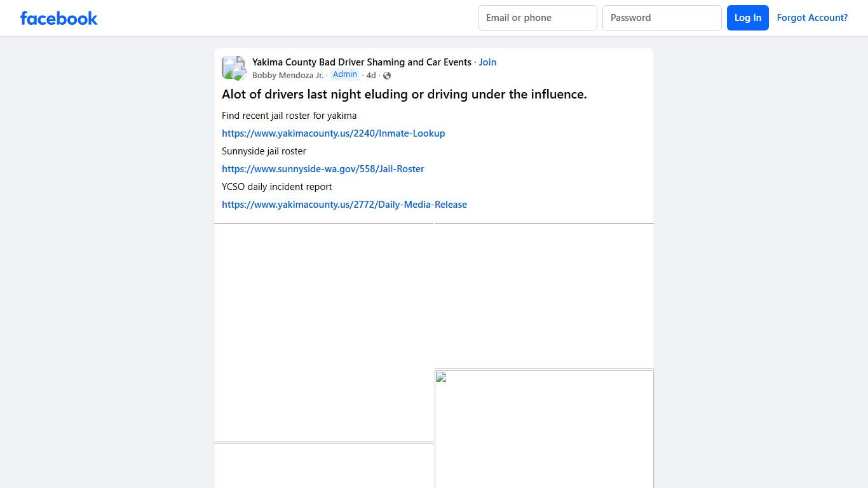Image resolution: width=868 pixels, height=488 pixels.
Task: Click the globe public-privacy icon
Action: coord(387,76)
